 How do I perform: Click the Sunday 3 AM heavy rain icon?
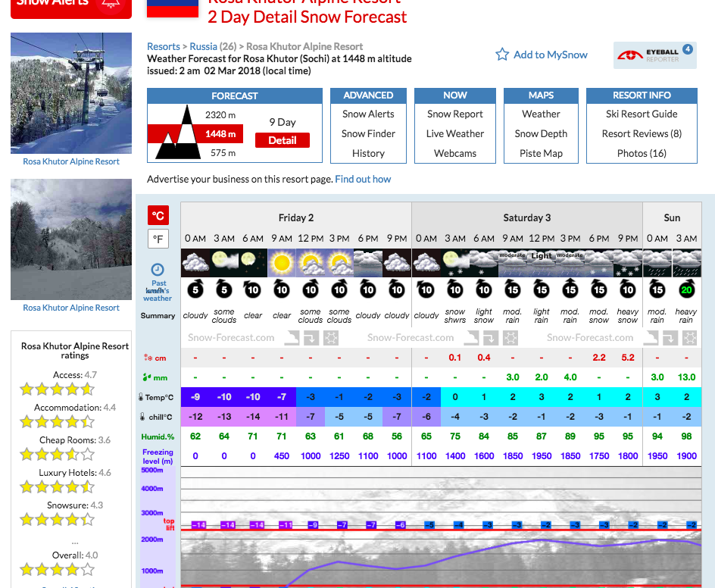coord(686,263)
